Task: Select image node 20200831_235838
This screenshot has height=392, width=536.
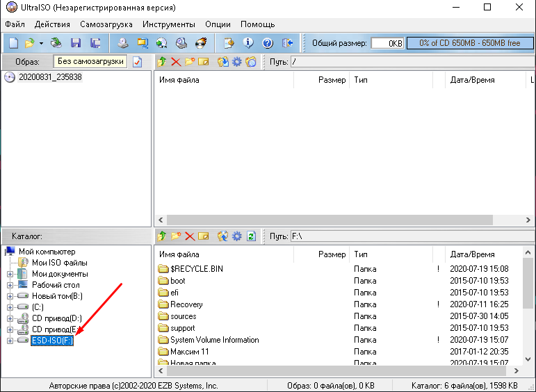Action: [x=50, y=77]
